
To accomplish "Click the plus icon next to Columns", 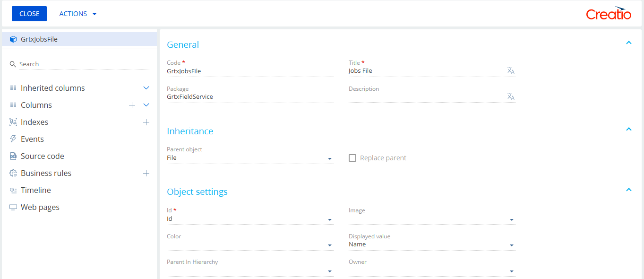I will point(132,105).
